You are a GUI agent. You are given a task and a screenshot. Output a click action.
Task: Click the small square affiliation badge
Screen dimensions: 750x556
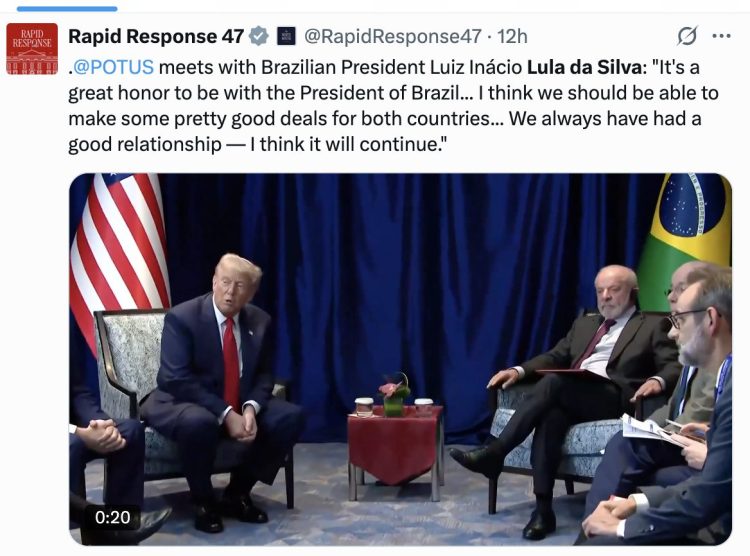pyautogui.click(x=285, y=37)
